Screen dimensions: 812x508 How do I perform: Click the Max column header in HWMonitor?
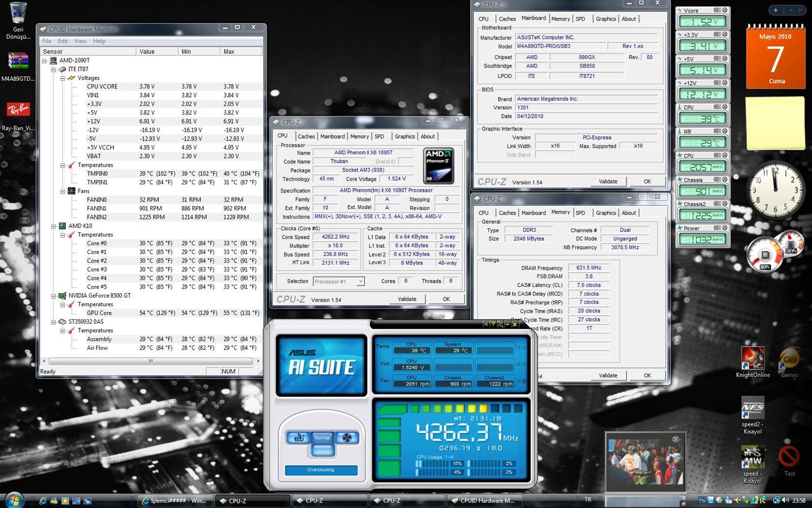241,52
